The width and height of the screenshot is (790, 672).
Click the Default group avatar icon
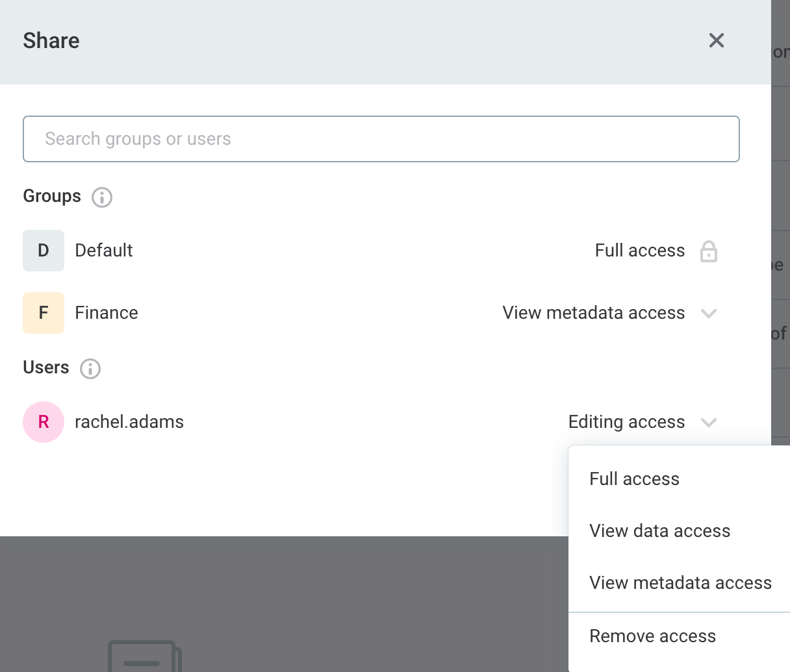tap(44, 251)
